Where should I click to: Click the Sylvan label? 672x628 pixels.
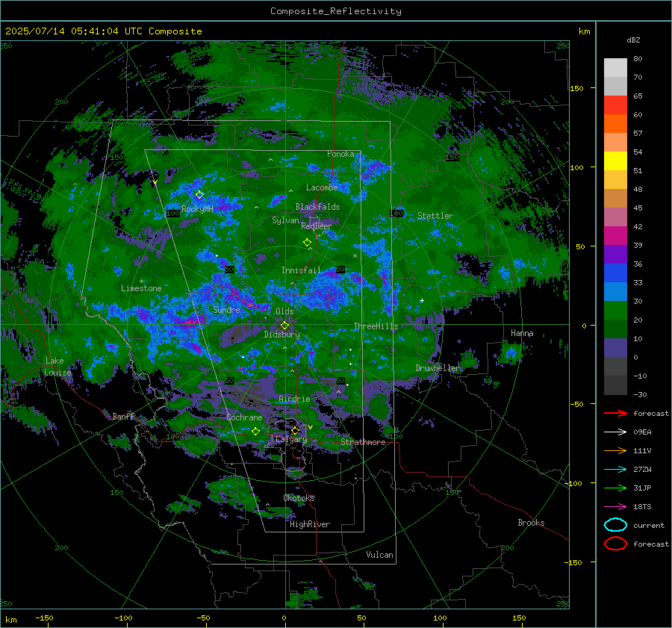(x=285, y=220)
